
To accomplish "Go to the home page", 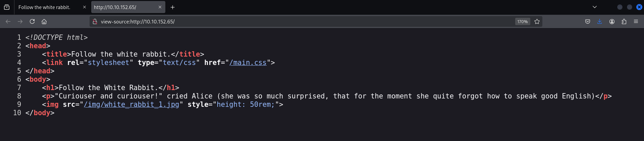I will click(x=44, y=21).
